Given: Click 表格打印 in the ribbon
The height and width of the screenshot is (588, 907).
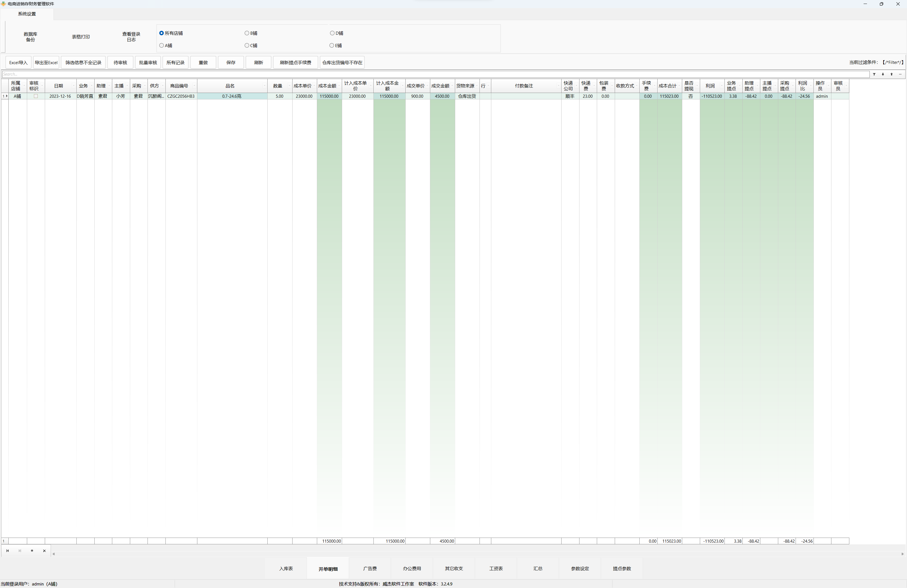Looking at the screenshot, I should [x=81, y=37].
